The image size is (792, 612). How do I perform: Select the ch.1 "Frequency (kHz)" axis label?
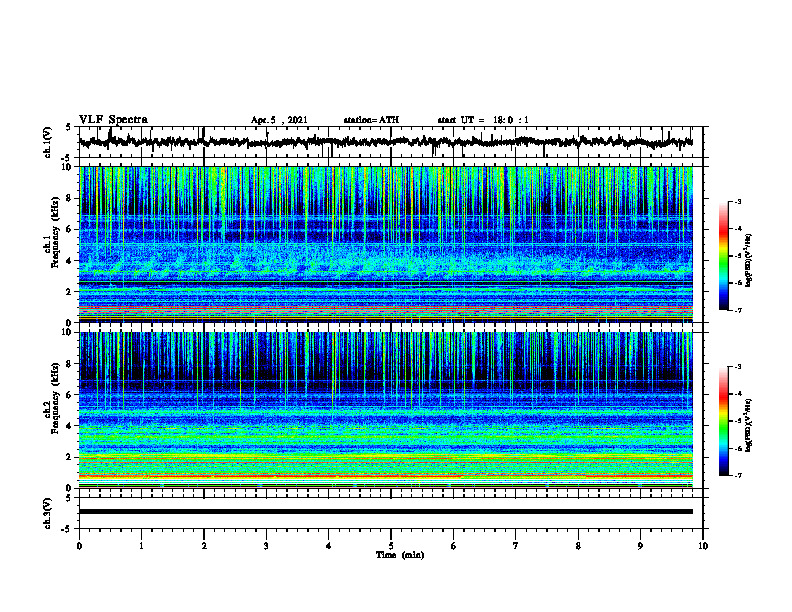55,232
